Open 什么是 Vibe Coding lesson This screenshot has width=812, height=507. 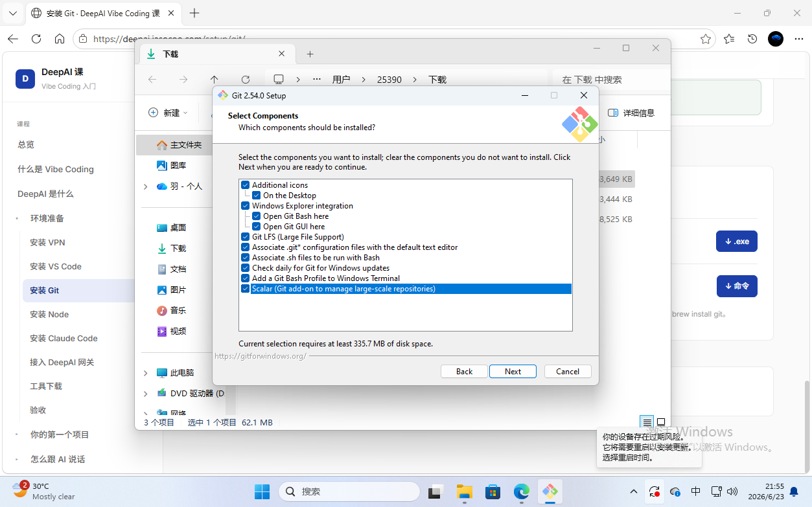(56, 170)
